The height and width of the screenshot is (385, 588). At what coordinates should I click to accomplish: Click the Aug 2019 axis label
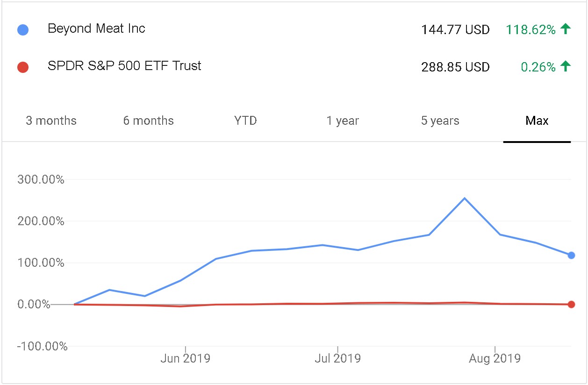pos(495,359)
